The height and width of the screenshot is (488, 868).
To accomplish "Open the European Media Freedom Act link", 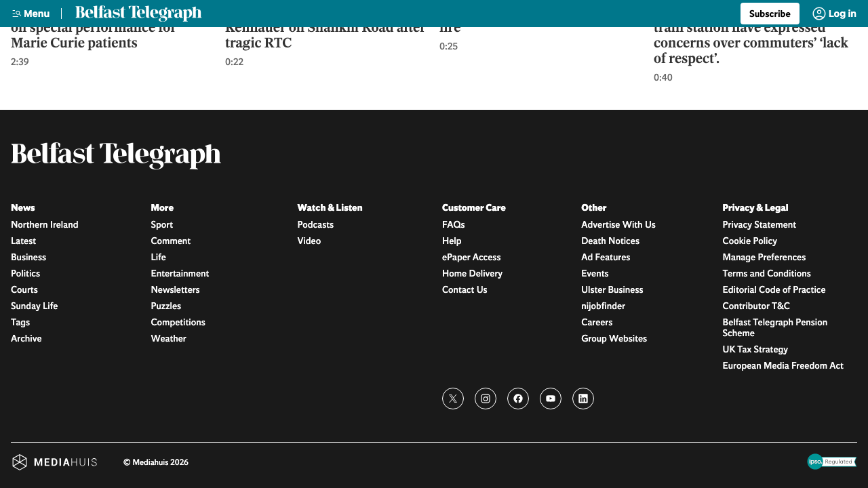I will 783,366.
